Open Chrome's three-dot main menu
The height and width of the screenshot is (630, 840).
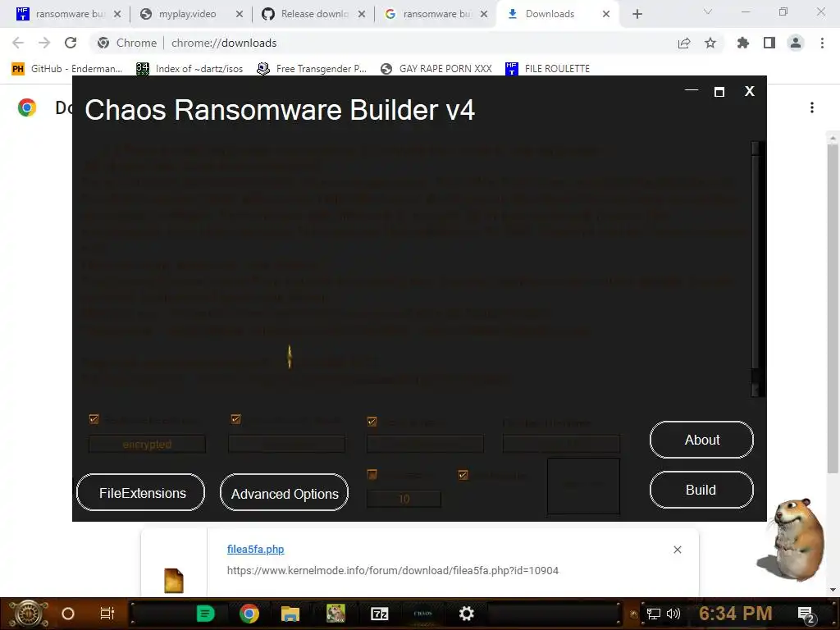822,43
